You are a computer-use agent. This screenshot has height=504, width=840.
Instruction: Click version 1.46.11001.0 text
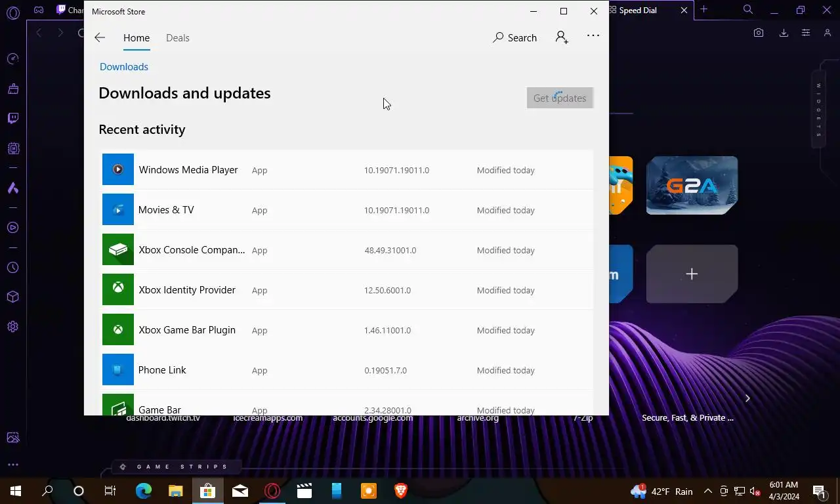click(x=388, y=330)
